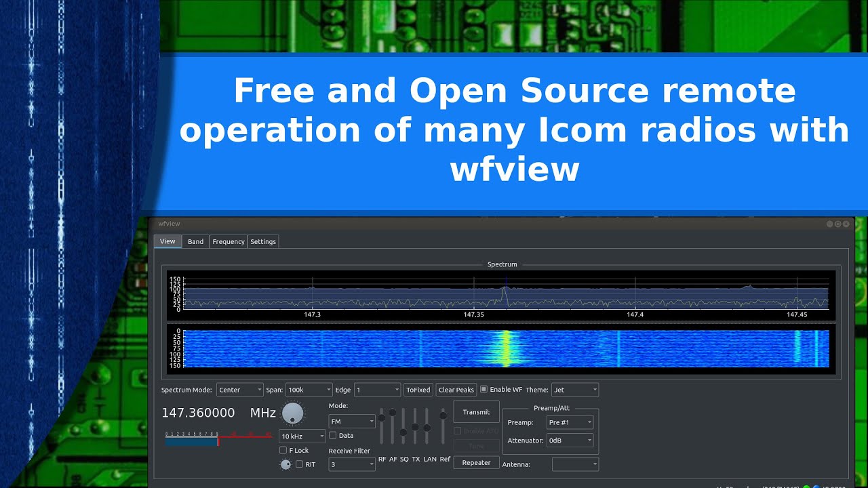Open the Preamp dropdown showing Pre #1
The width and height of the screenshot is (868, 488).
(570, 422)
